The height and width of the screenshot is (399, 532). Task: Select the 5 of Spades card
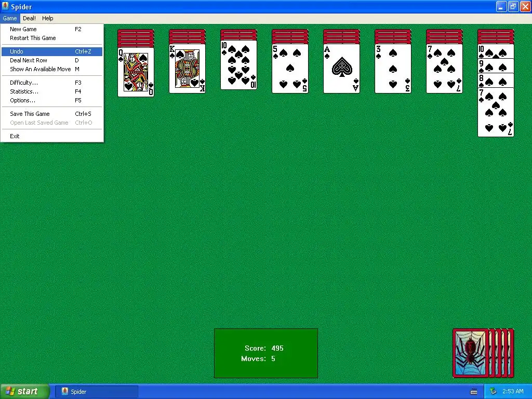click(x=290, y=68)
